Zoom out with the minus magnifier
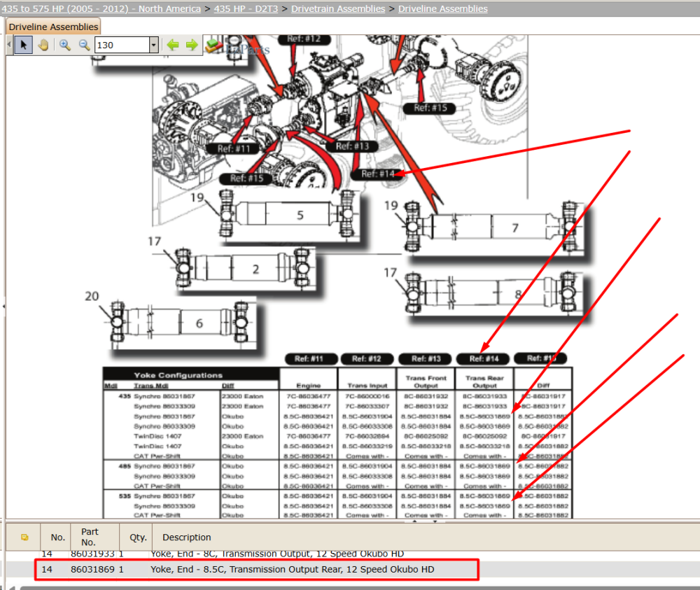This screenshot has height=590, width=700. point(85,45)
